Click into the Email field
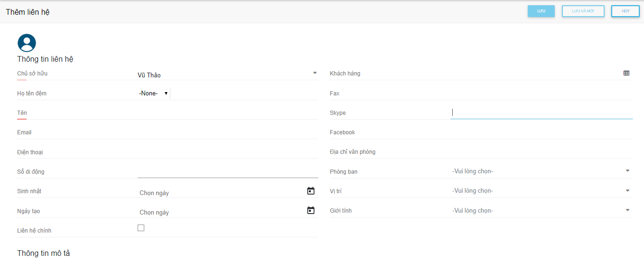 228,132
